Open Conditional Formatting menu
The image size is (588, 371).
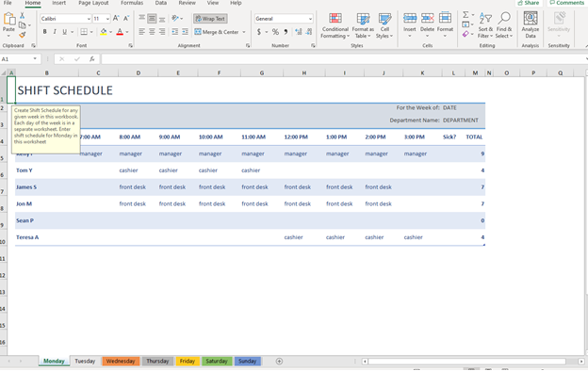335,25
